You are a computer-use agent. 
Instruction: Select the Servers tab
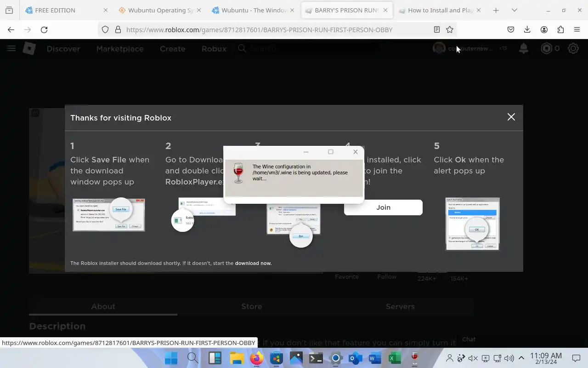[400, 306]
